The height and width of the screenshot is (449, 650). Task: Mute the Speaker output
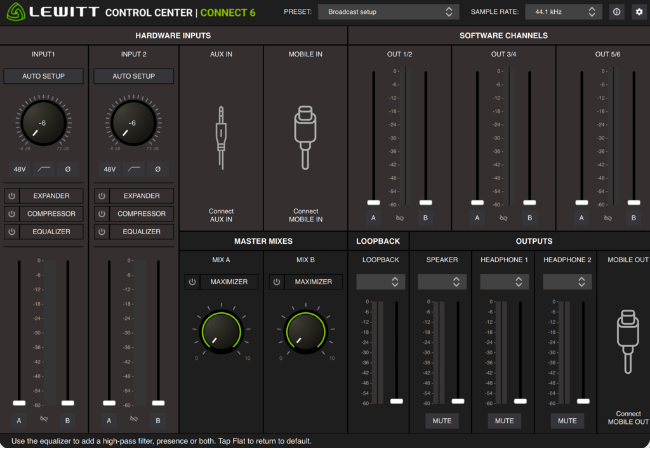click(442, 421)
